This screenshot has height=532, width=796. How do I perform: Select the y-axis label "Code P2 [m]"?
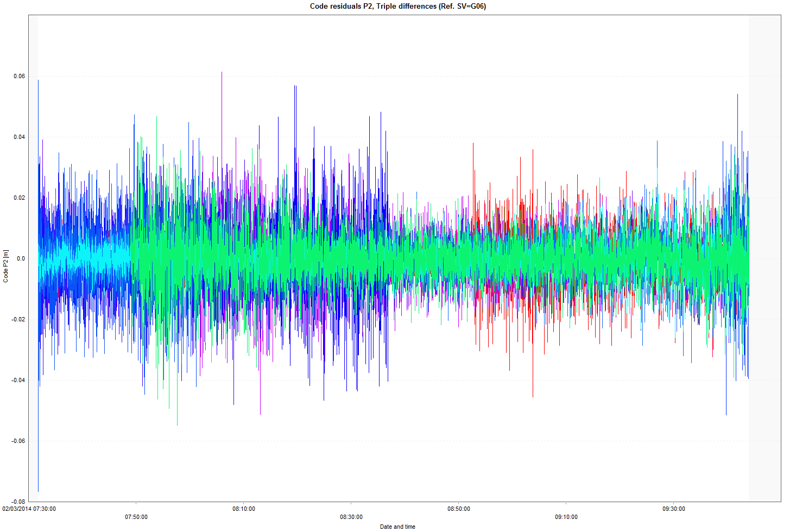[6, 266]
